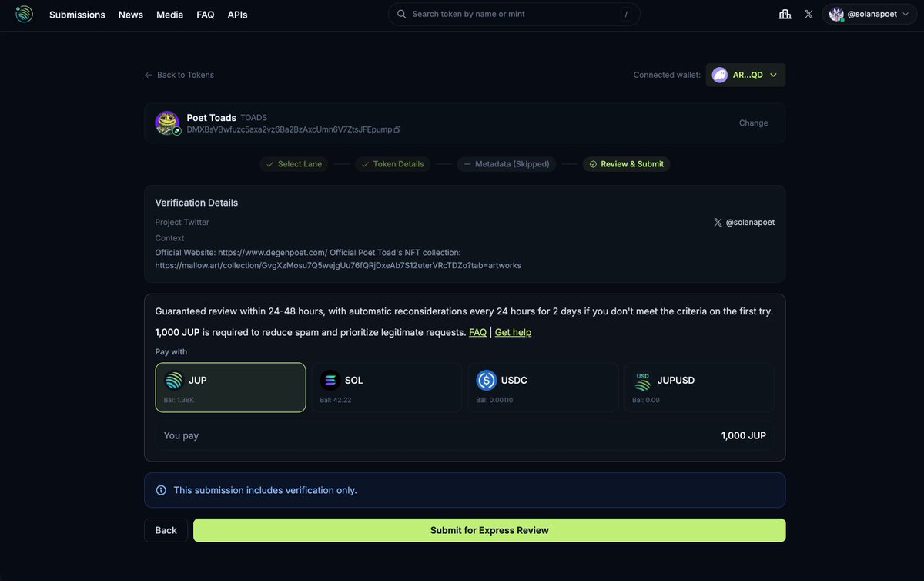Open the X (Twitter) icon in the header
This screenshot has width=924, height=581.
pyautogui.click(x=808, y=14)
